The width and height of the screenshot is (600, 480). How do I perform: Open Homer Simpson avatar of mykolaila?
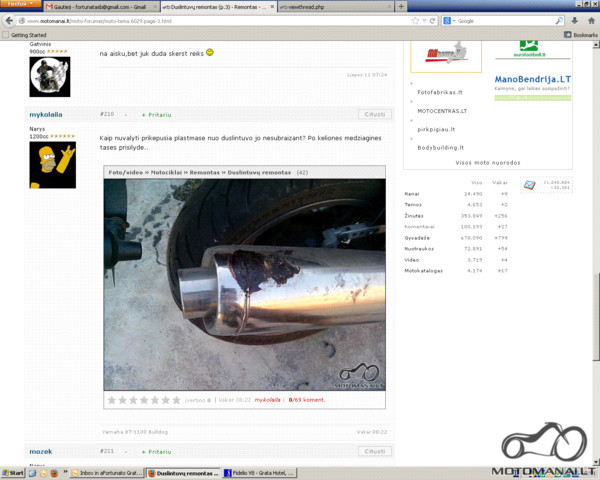coord(52,165)
